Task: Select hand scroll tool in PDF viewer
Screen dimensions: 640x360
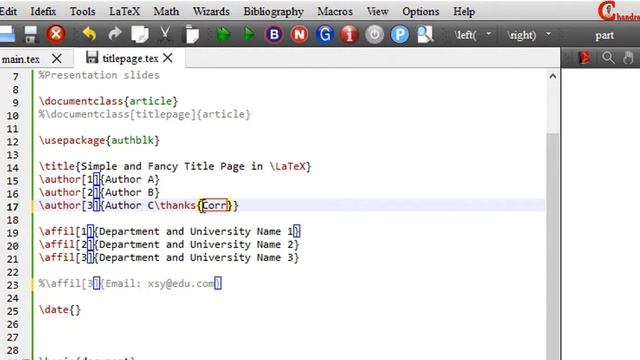Action: pyautogui.click(x=628, y=58)
